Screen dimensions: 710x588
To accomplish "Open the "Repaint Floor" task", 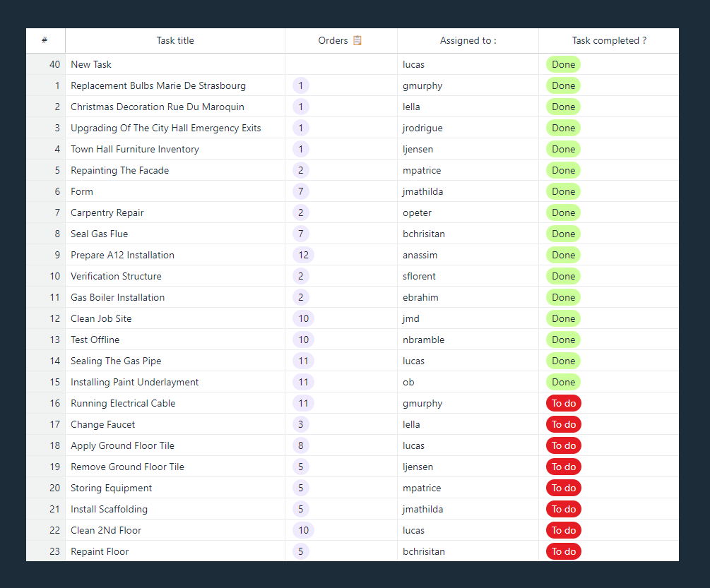I will click(99, 551).
